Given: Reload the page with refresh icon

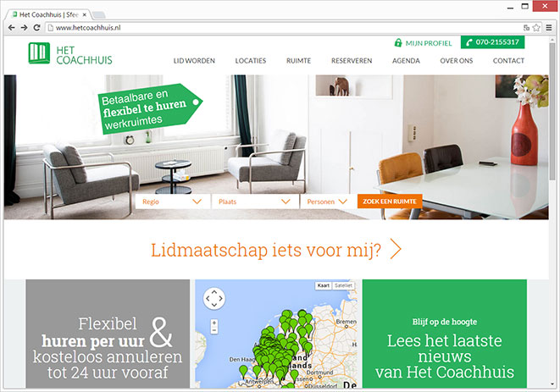Looking at the screenshot, I should 36,27.
